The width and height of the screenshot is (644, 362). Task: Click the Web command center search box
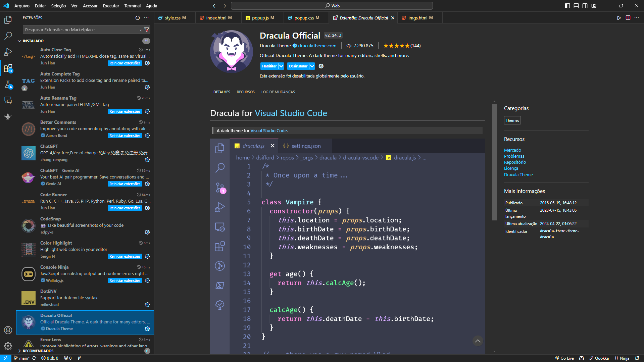(332, 6)
